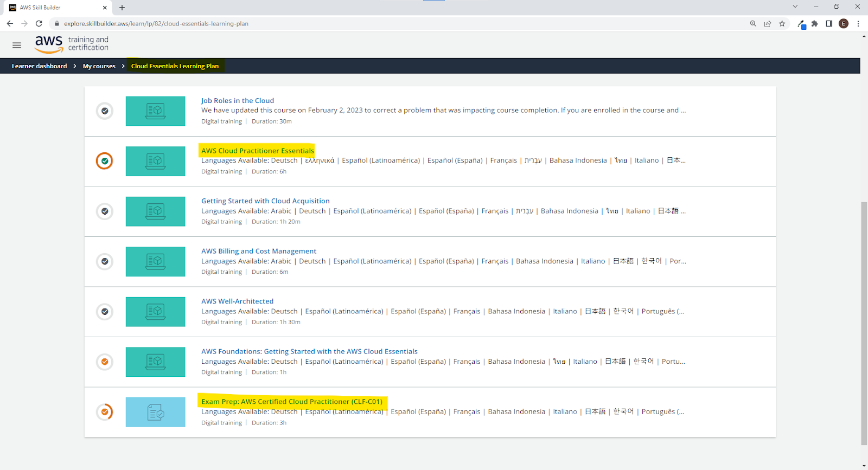Open Getting Started with Cloud Acquisition
This screenshot has width=868, height=470.
click(x=265, y=201)
